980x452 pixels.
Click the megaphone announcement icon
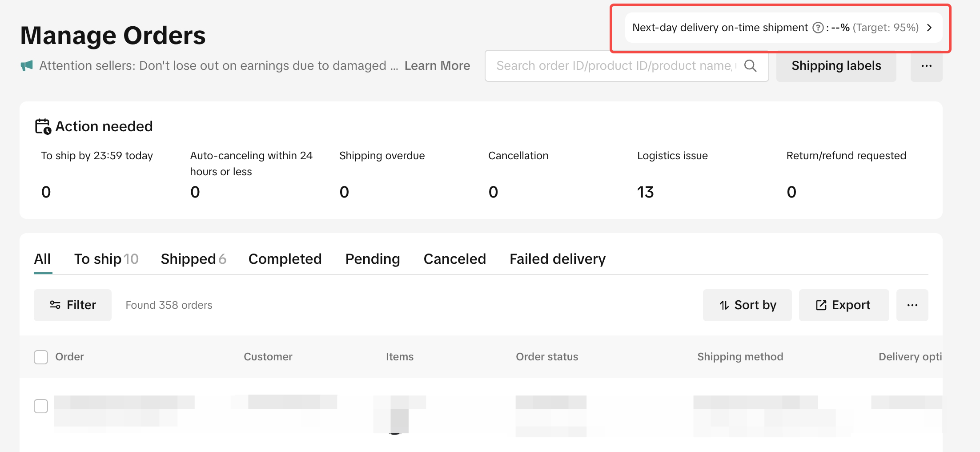pyautogui.click(x=27, y=66)
